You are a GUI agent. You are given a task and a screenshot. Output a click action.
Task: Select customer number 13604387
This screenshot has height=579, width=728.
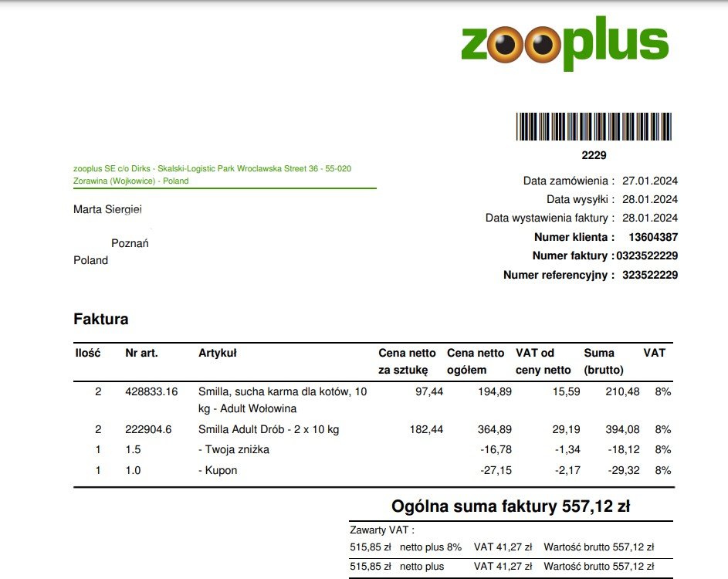pyautogui.click(x=653, y=237)
